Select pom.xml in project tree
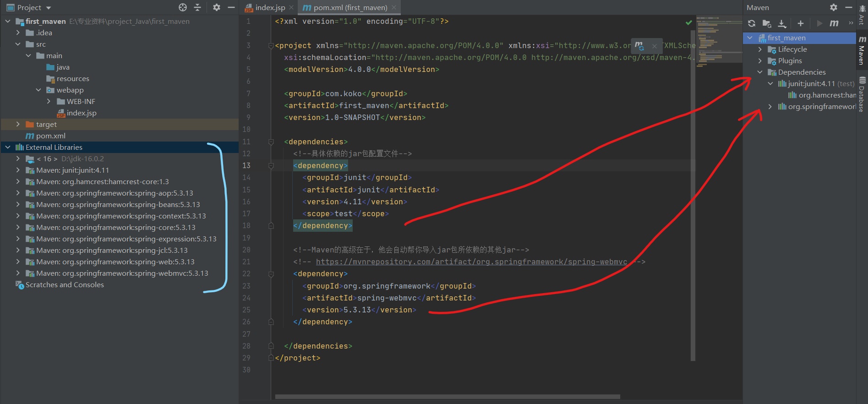This screenshot has width=868, height=404. (46, 136)
